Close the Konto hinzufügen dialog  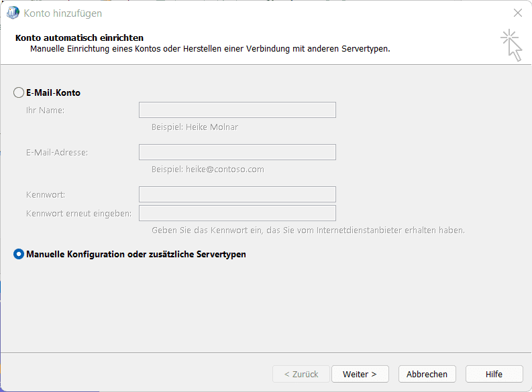[517, 13]
